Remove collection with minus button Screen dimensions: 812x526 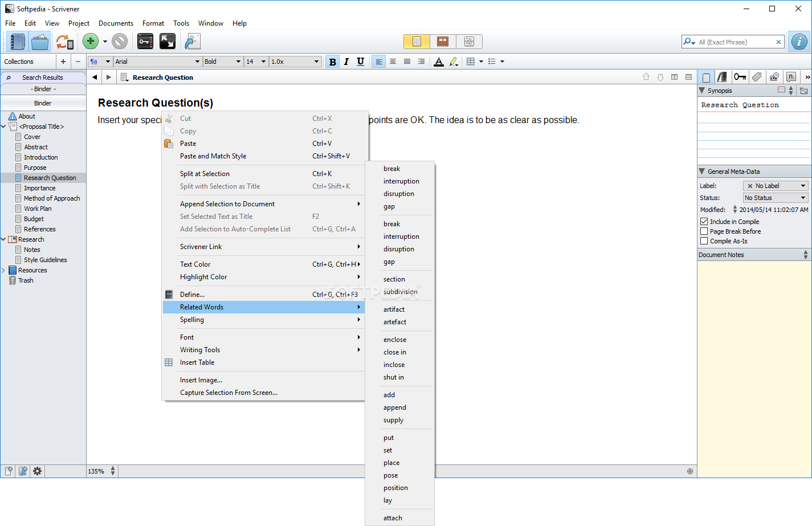(78, 62)
